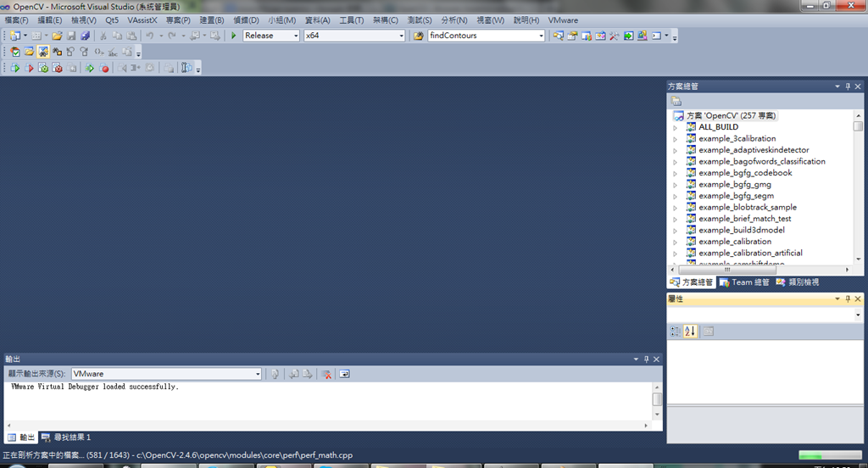Viewport: 868px width, 468px height.
Task: Open the VAssistX menu
Action: (142, 20)
